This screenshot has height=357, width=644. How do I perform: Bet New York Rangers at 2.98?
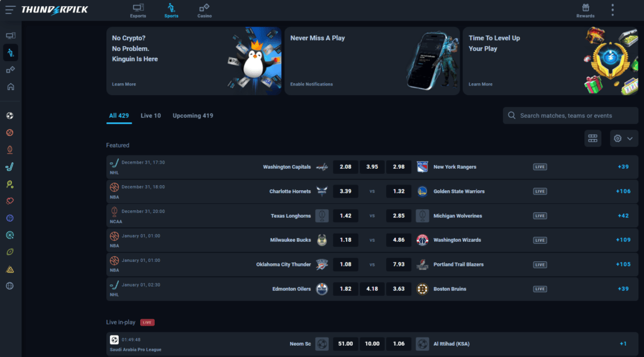coord(399,167)
